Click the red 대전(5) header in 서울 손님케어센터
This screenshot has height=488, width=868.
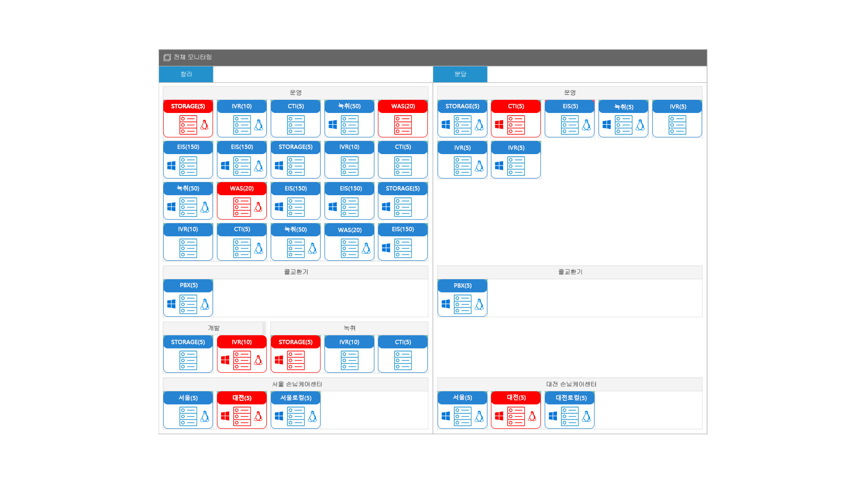[242, 398]
